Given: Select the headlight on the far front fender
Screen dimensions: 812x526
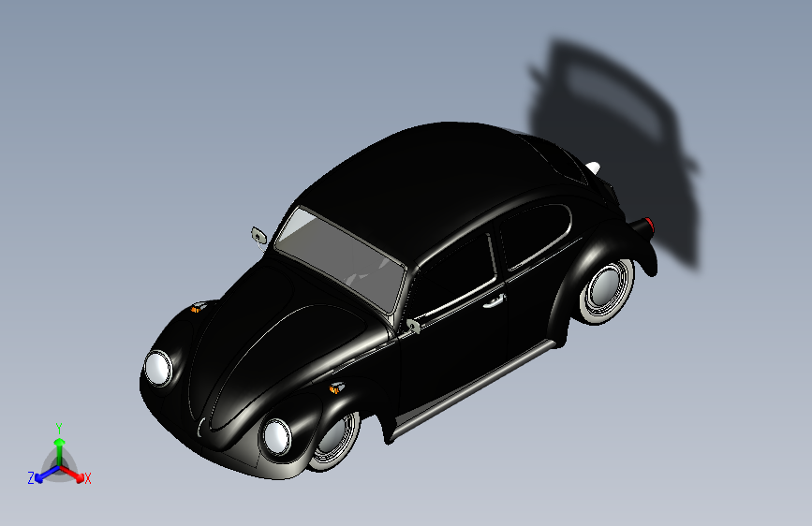Looking at the screenshot, I should [158, 368].
